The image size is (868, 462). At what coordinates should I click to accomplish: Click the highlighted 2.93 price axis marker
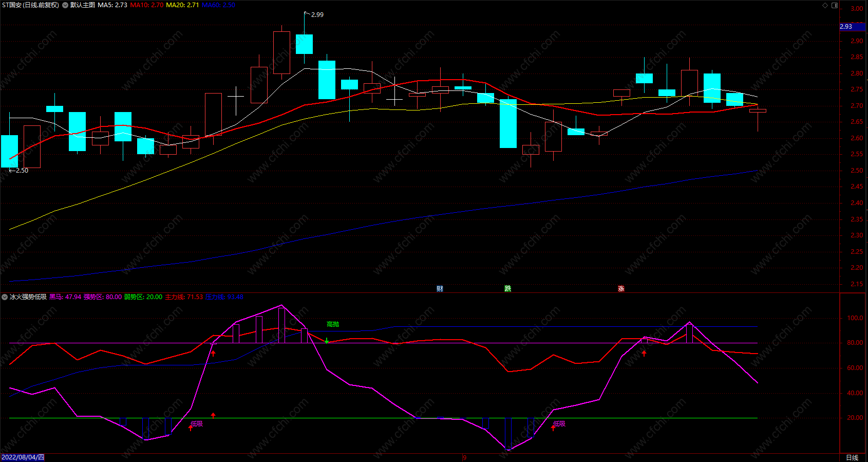click(853, 27)
